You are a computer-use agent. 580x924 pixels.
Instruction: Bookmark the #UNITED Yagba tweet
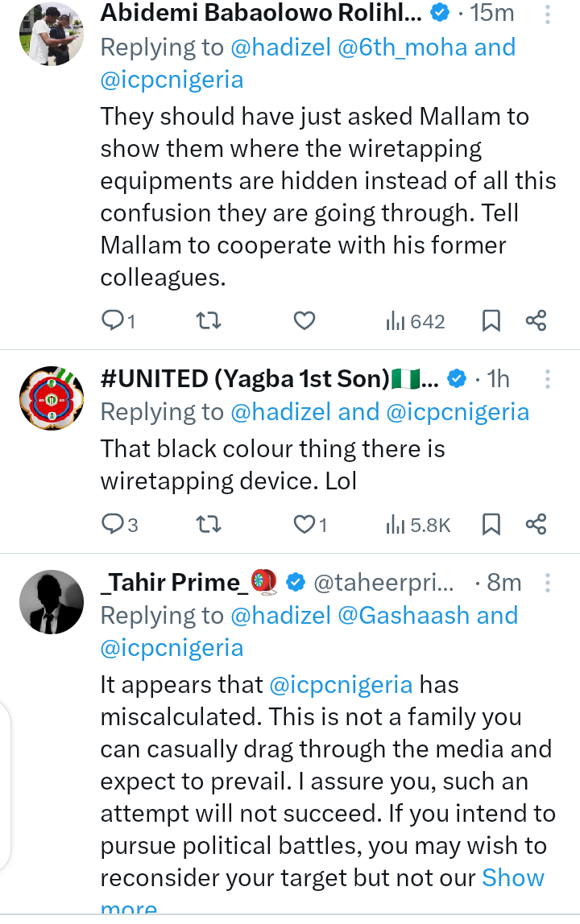click(x=491, y=525)
